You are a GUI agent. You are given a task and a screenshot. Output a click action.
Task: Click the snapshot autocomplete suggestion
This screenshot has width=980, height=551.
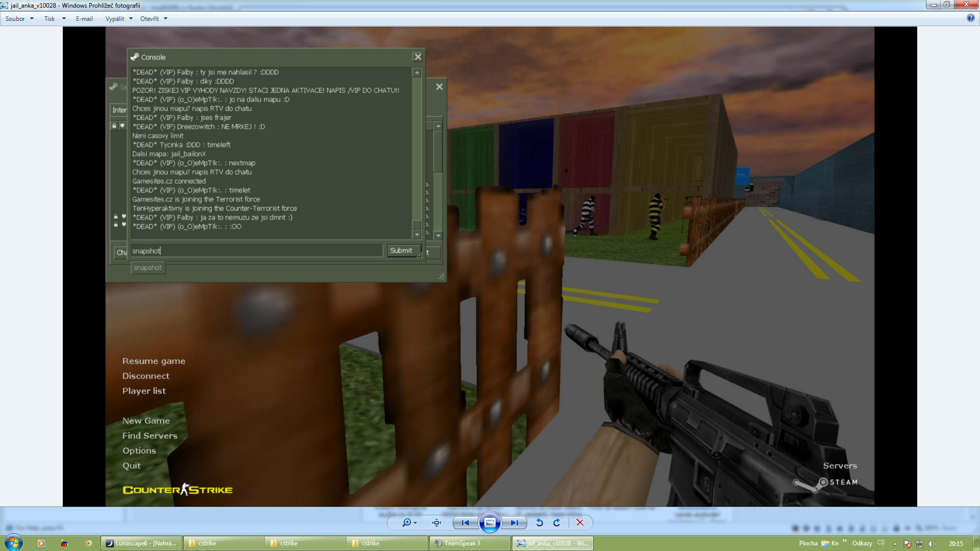coord(148,268)
